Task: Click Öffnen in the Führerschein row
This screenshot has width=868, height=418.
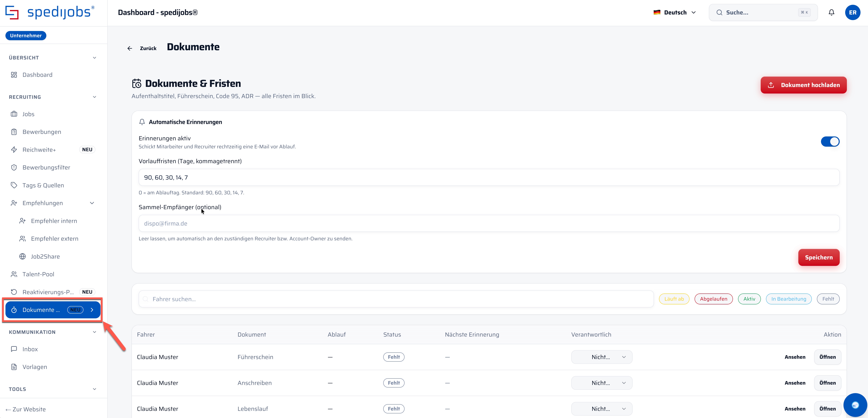Action: coord(827,357)
